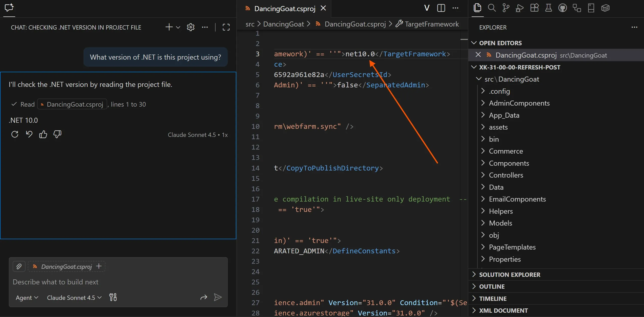The width and height of the screenshot is (644, 317).
Task: Open the Search view icon
Action: click(x=492, y=8)
